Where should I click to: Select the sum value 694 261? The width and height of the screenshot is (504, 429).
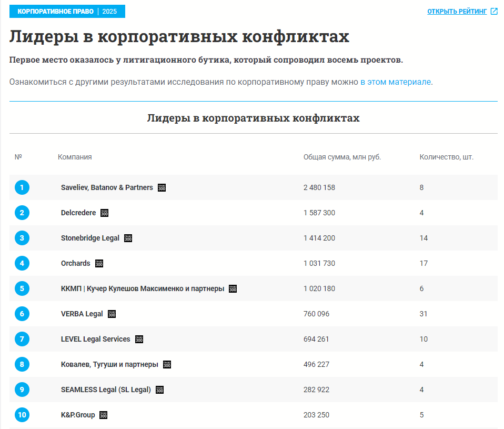pyautogui.click(x=316, y=339)
